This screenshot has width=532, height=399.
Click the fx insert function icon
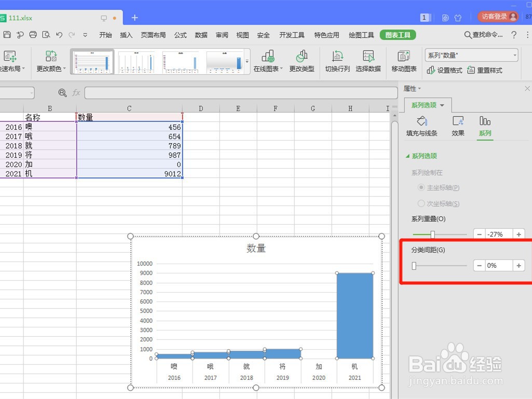[76, 93]
